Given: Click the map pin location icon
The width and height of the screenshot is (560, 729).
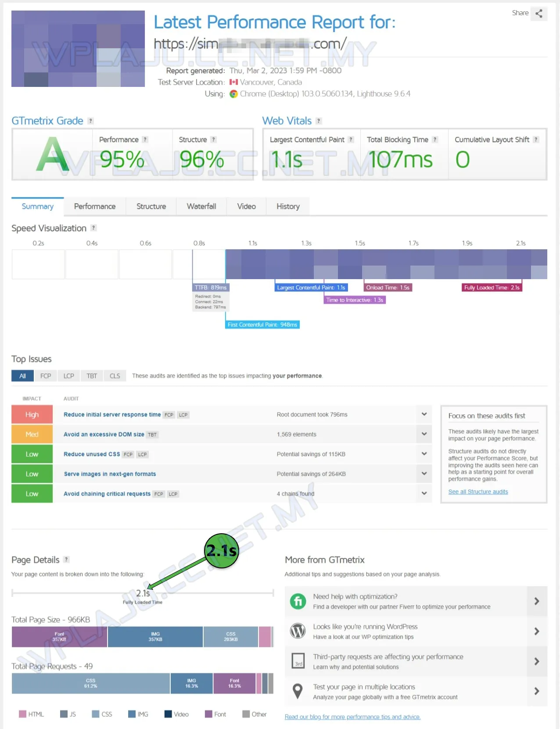Looking at the screenshot, I should pos(298,691).
